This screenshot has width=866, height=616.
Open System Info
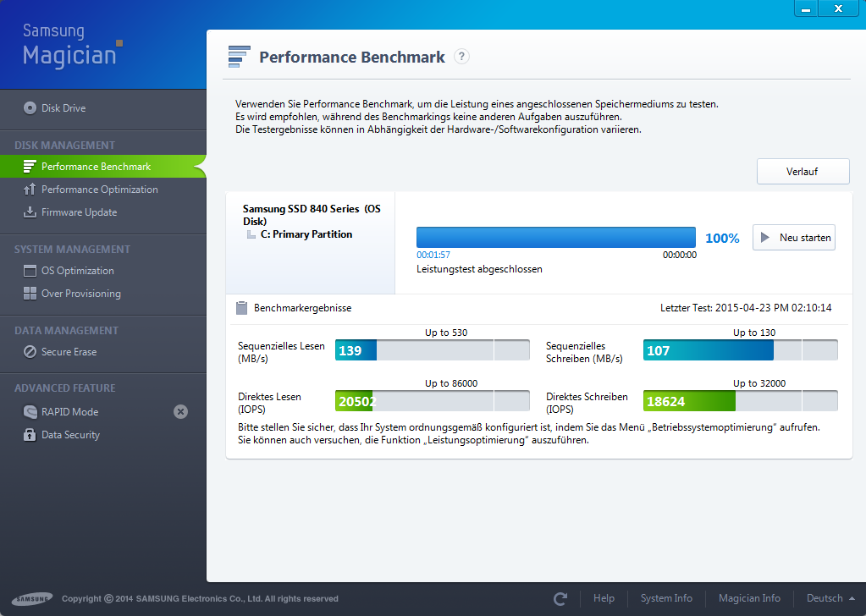pos(666,598)
